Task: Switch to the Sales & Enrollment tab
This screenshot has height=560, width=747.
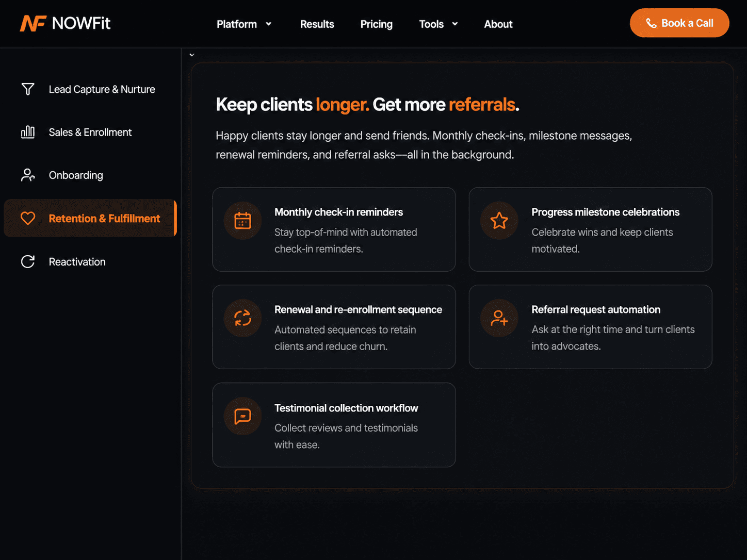Action: click(x=90, y=133)
